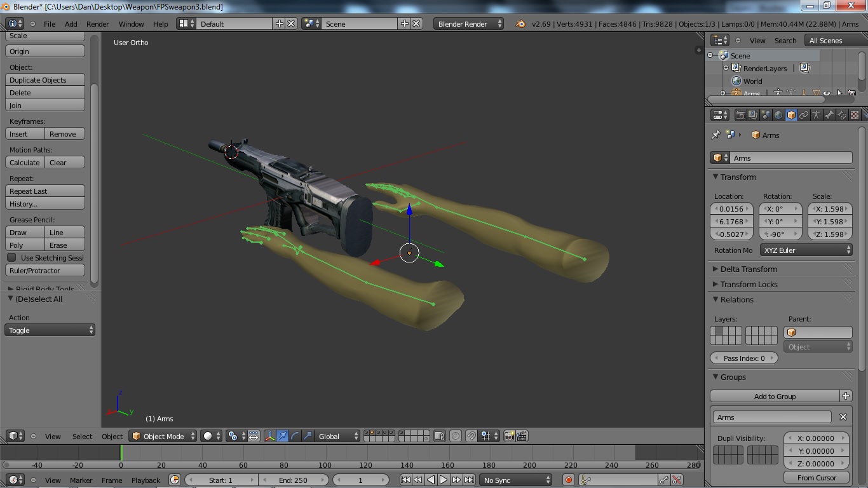
Task: Open the Object Constraints tab (chain icon)
Action: [804, 115]
